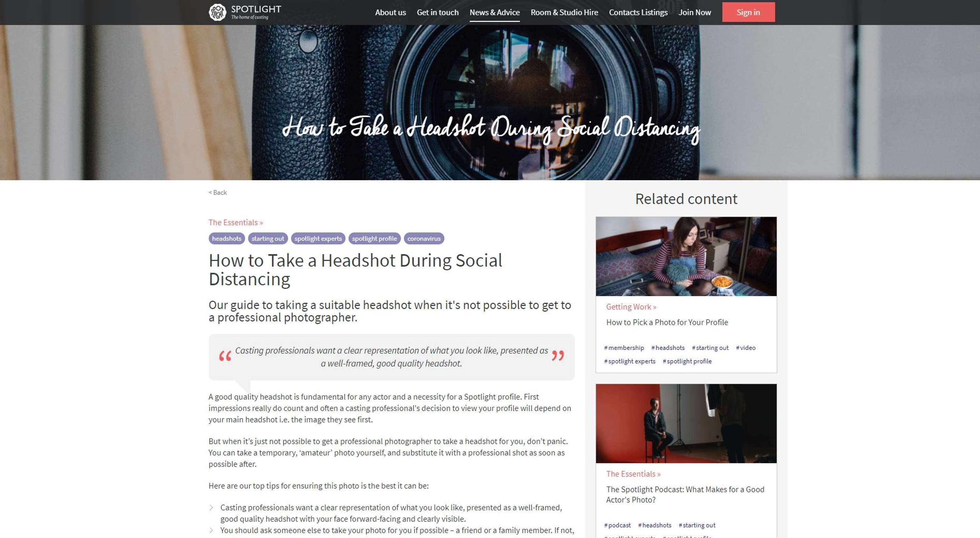Screen dimensions: 980x538
Task: Open thumbnail of photo studio with red backdrop
Action: (686, 423)
